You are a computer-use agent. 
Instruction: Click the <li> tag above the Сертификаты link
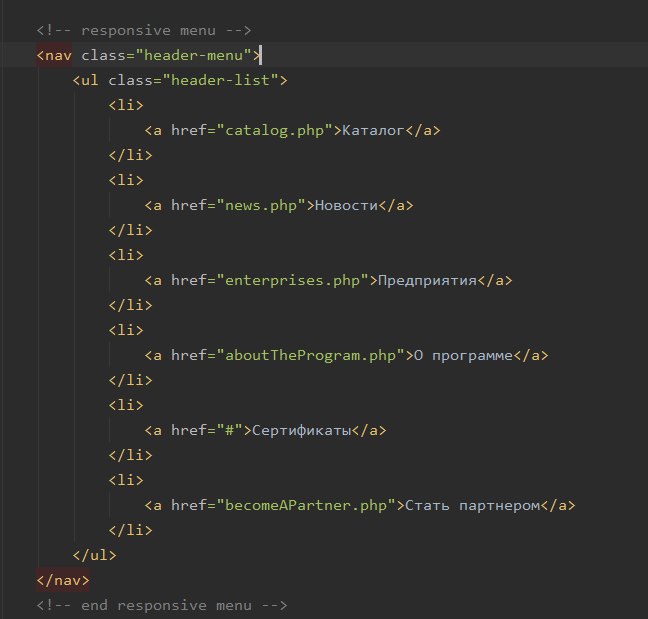[x=126, y=405]
